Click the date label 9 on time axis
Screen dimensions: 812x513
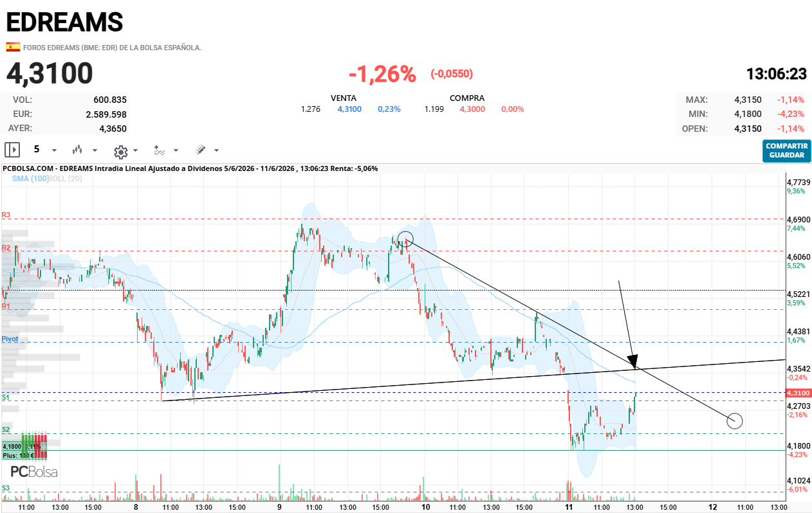click(279, 507)
